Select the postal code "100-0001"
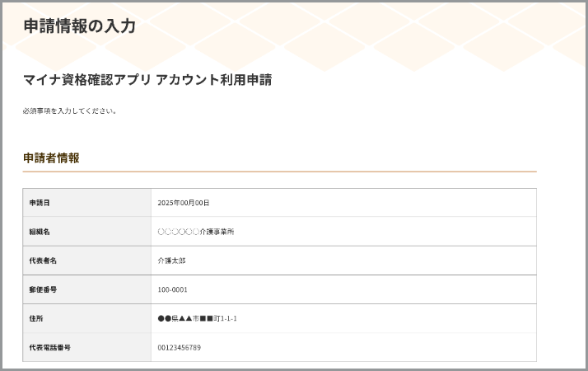 [173, 289]
